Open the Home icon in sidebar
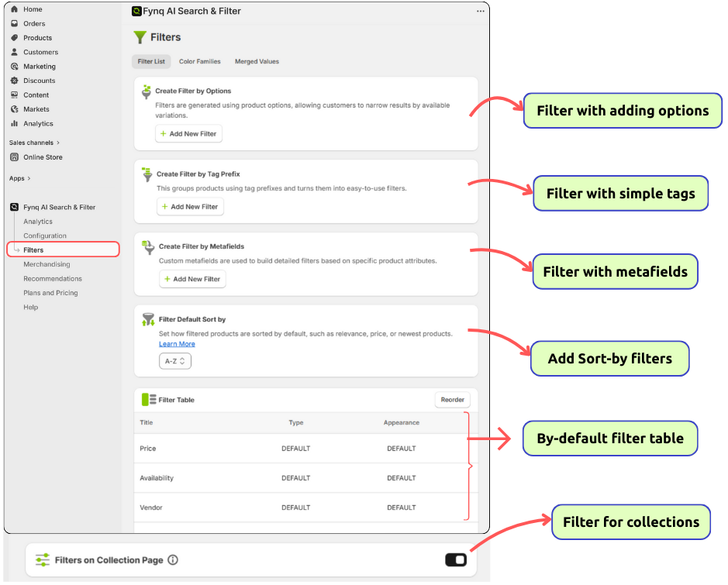 tap(15, 9)
